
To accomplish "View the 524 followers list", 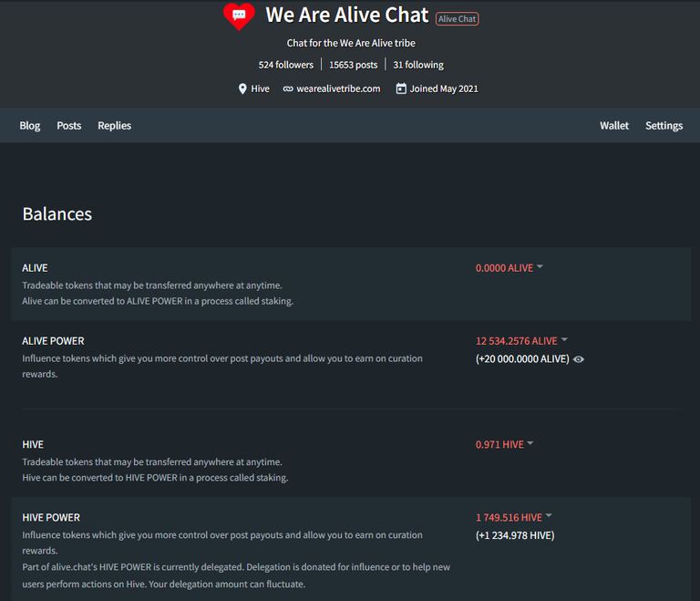I will click(285, 65).
